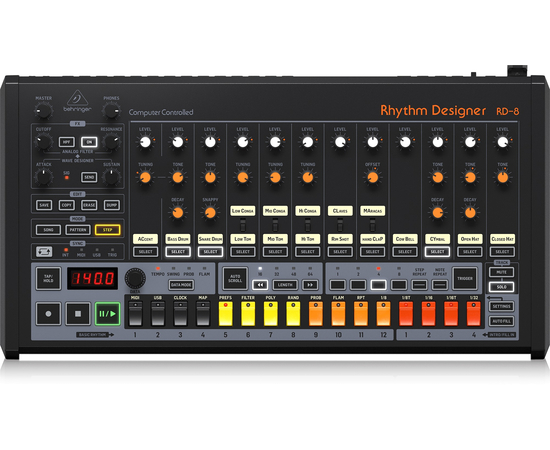Tap orange step key 9 labeled PROB
Image resolution: width=550 pixels, height=450 pixels.
coord(316,314)
